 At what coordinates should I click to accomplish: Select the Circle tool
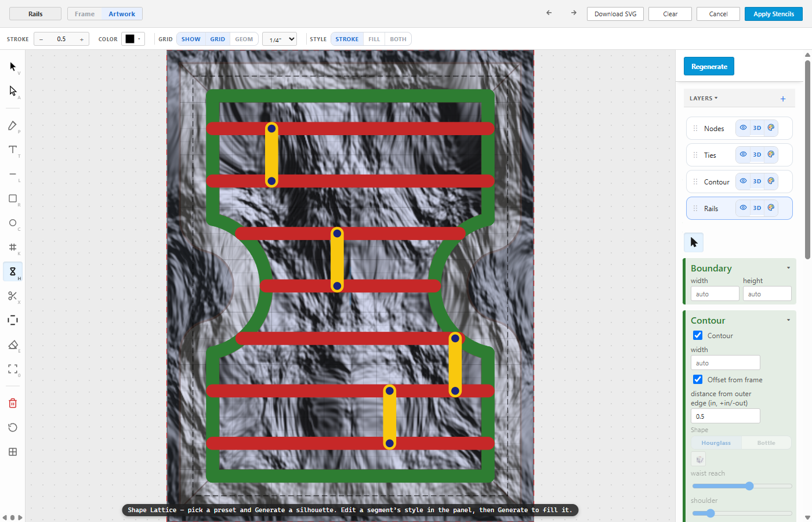click(x=13, y=223)
